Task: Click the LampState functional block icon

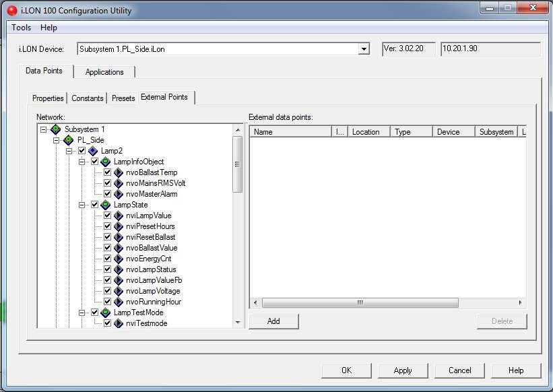Action: [106, 205]
